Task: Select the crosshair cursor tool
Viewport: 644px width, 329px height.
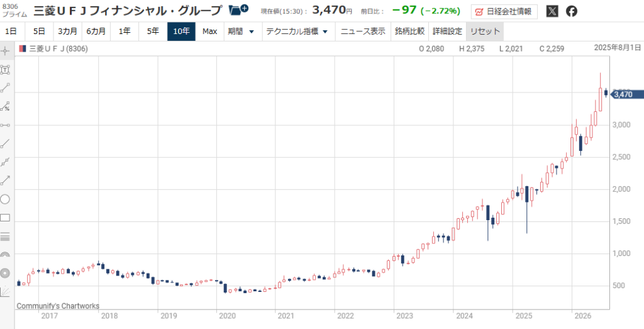Action: coord(5,52)
